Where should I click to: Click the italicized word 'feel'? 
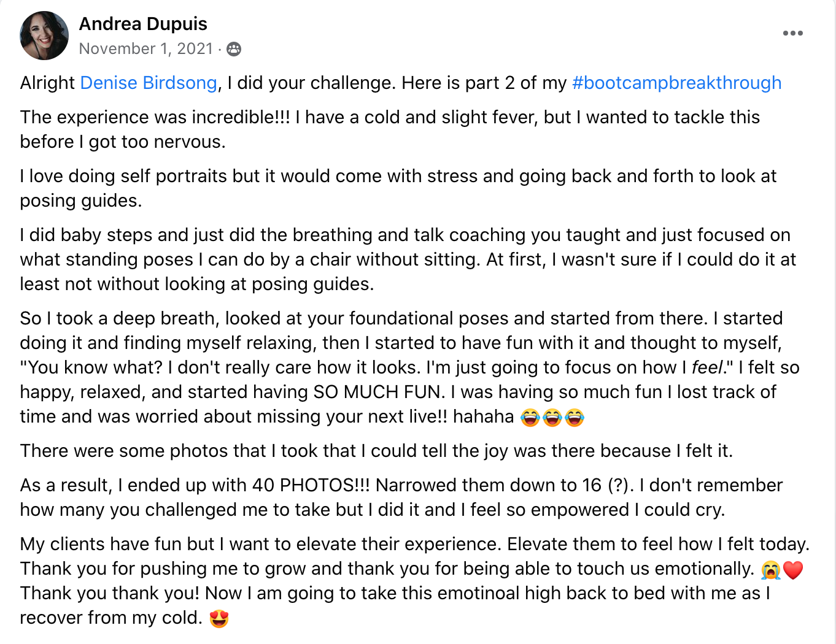[x=707, y=367]
